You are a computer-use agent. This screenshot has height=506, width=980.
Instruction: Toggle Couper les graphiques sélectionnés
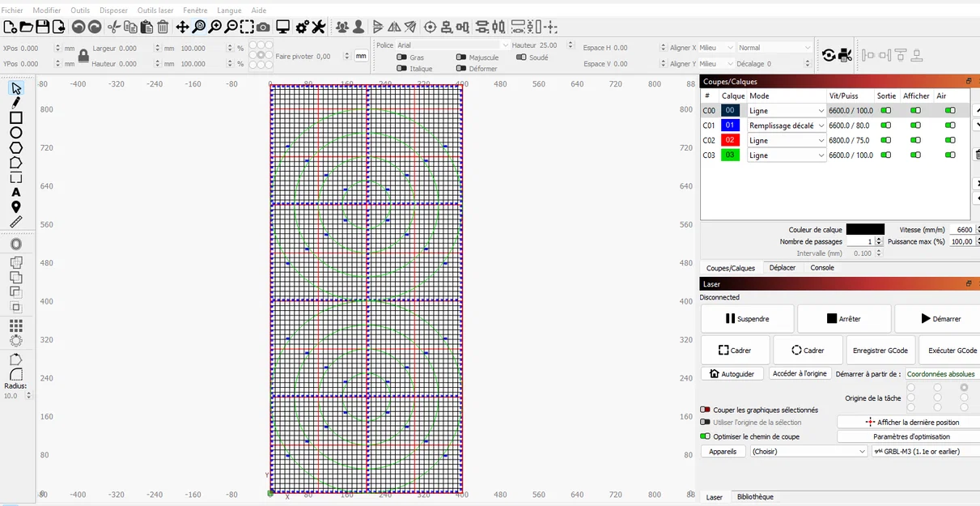click(705, 410)
